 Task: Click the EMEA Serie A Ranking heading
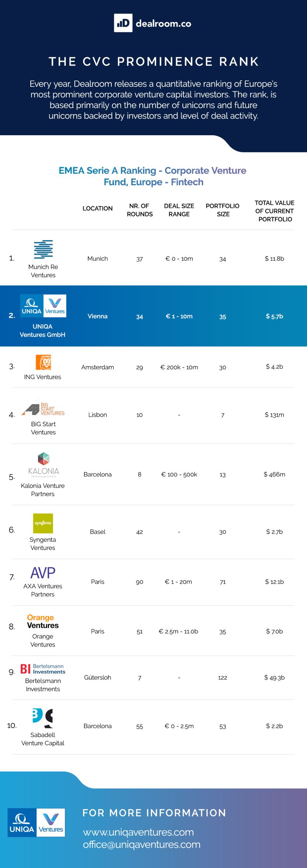153,176
